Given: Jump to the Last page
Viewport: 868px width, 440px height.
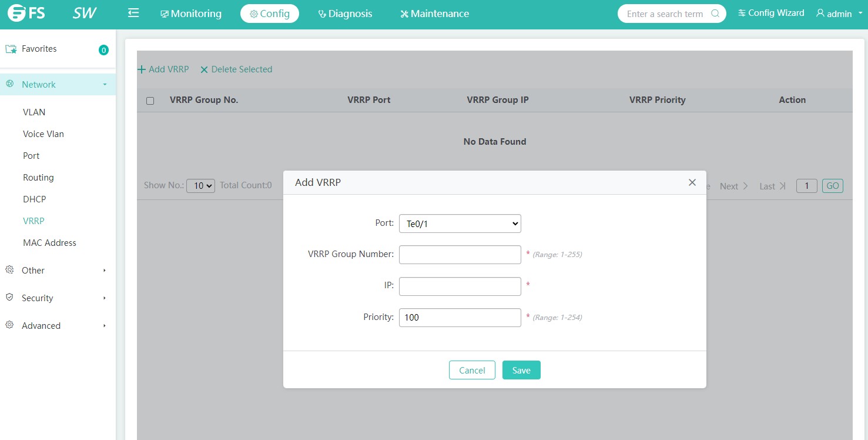Looking at the screenshot, I should pos(772,186).
